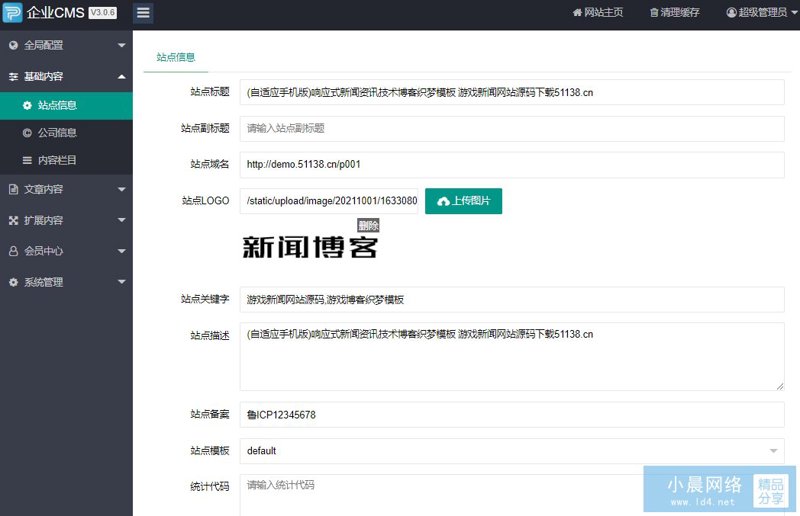Viewport: 800px width, 516px height.
Task: Focus the 站点关键字 input field
Action: click(512, 300)
